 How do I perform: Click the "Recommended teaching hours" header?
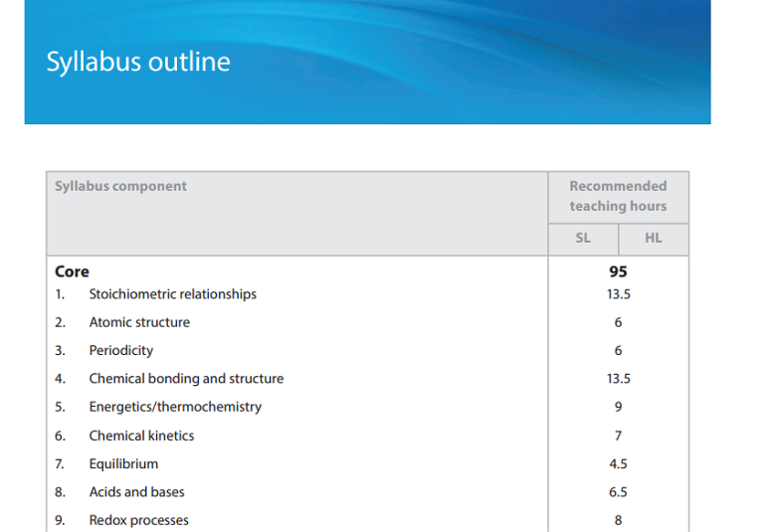click(618, 196)
